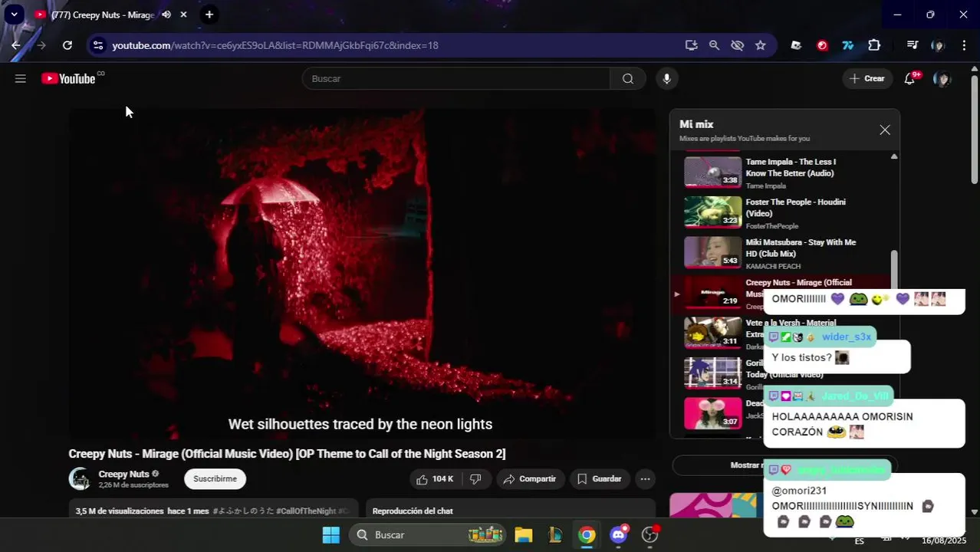Viewport: 980px width, 552px height.
Task: Click the video title text
Action: click(x=287, y=454)
